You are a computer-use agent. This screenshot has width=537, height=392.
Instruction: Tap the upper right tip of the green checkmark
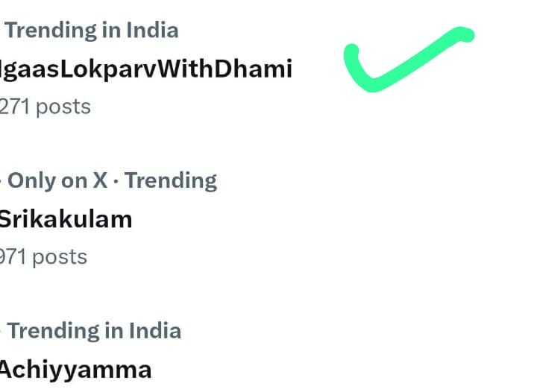point(464,34)
